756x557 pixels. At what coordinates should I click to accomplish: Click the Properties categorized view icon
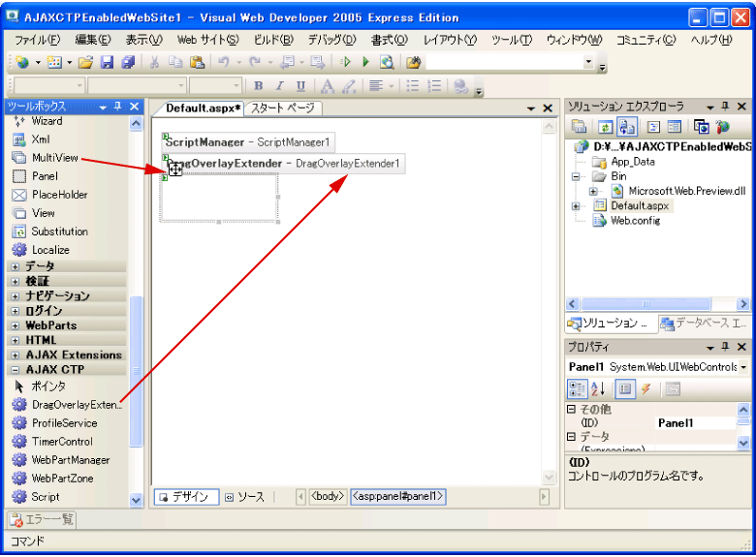pyautogui.click(x=577, y=388)
